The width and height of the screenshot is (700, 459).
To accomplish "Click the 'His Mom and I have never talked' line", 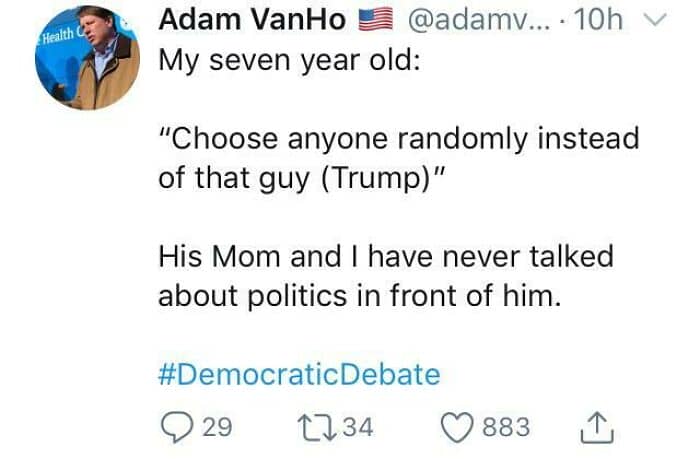I will pyautogui.click(x=386, y=257).
